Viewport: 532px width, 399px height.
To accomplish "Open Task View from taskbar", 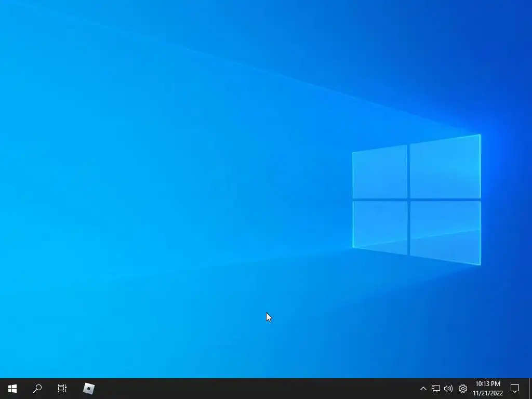I will (x=62, y=389).
